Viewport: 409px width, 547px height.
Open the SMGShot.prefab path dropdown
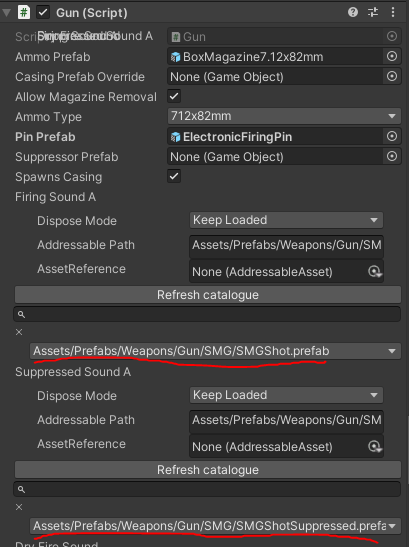pyautogui.click(x=215, y=351)
